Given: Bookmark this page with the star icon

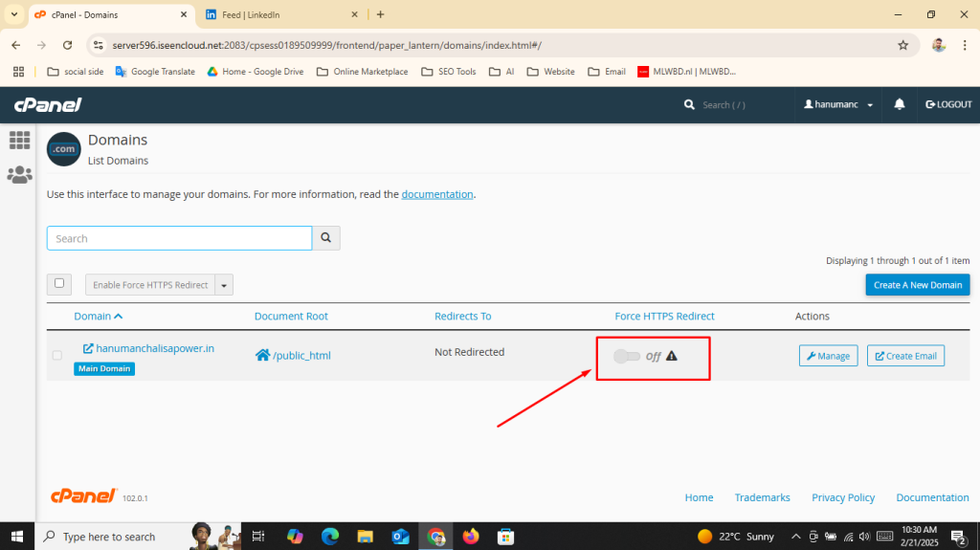Looking at the screenshot, I should coord(902,45).
